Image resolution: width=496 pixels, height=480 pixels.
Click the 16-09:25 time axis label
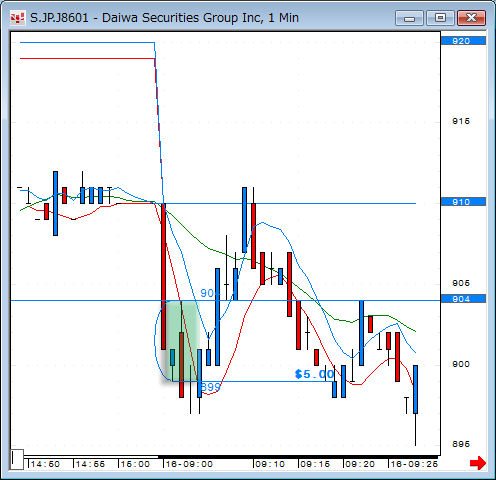click(414, 464)
